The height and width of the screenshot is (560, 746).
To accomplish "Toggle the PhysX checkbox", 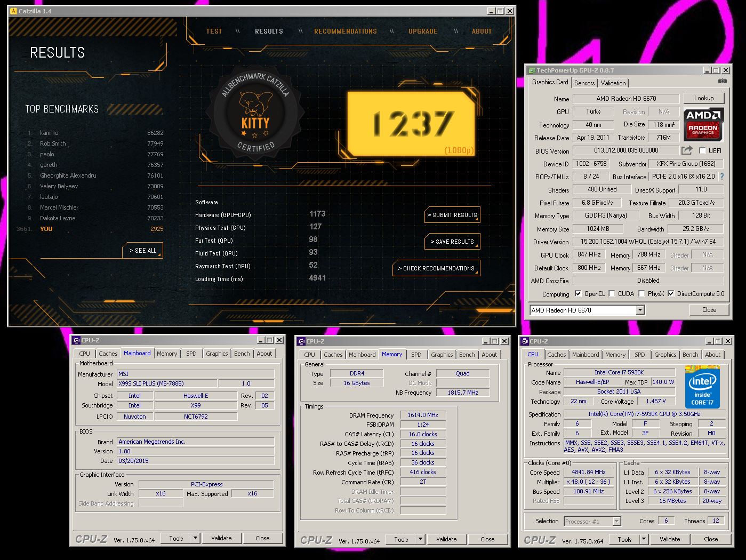I will (641, 294).
